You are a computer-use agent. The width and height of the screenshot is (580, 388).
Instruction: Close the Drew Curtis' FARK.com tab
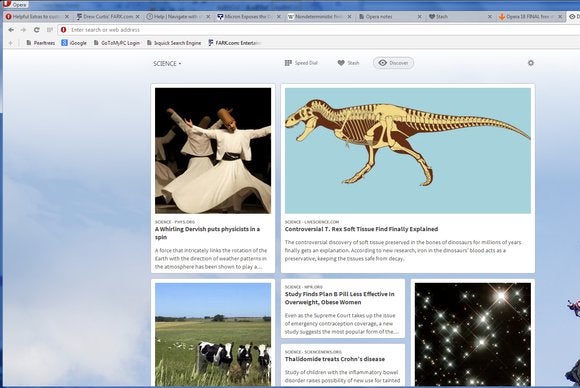[138, 17]
